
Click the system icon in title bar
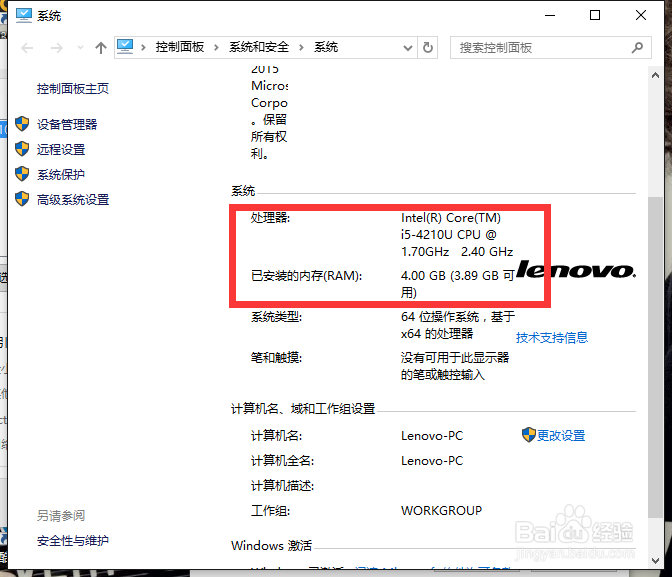tap(24, 15)
